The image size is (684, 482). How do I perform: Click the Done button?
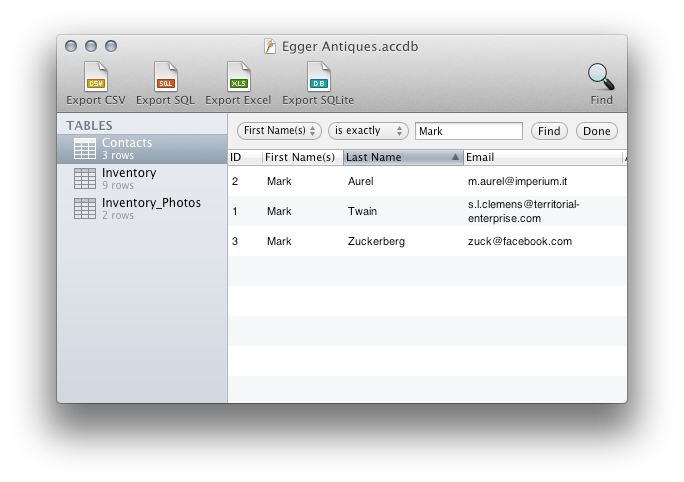pos(597,131)
